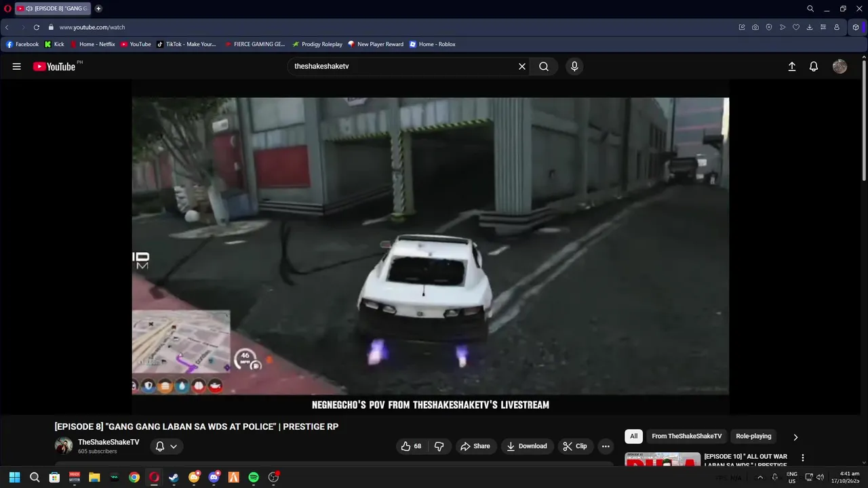Open Opera Easy Setup sliders

pos(823,27)
